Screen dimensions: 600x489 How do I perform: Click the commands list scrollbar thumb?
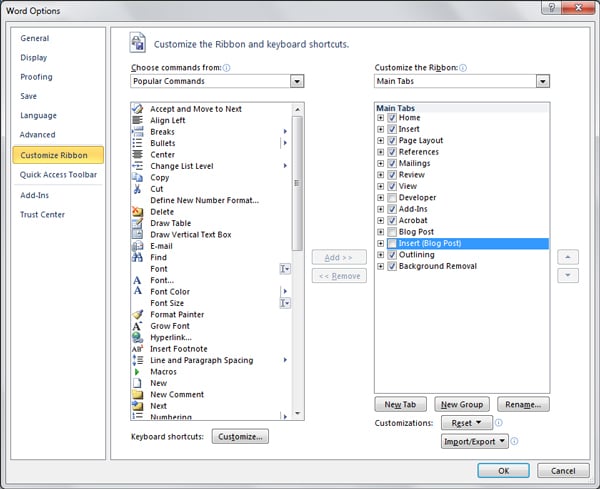coord(298,183)
